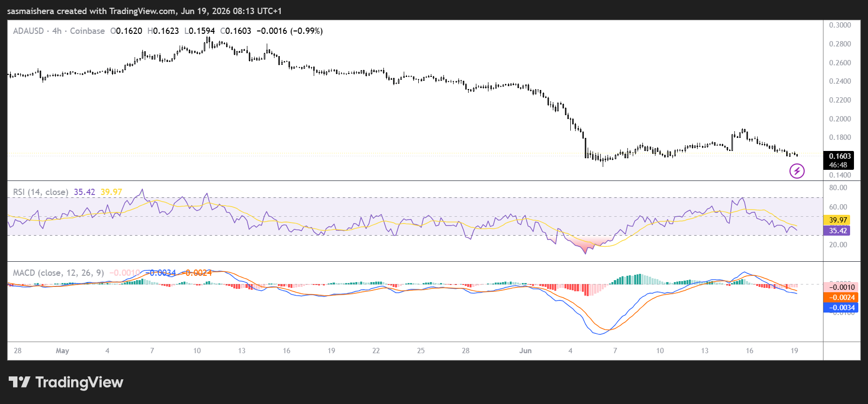Click the change value −0.0016 (−0.99%)
This screenshot has width=868, height=404.
click(x=289, y=31)
